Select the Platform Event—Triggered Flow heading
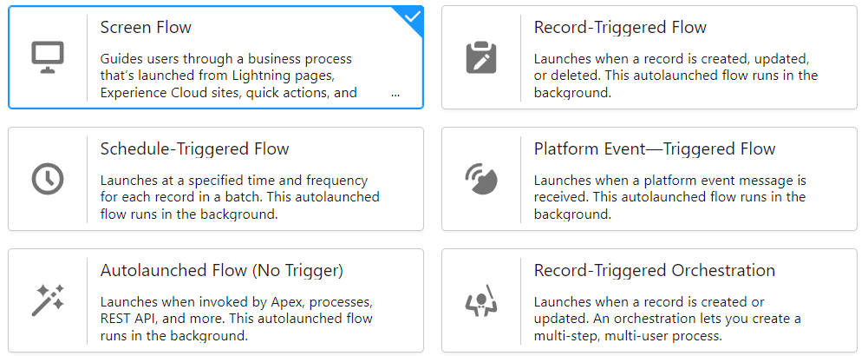The image size is (868, 356). click(x=654, y=149)
